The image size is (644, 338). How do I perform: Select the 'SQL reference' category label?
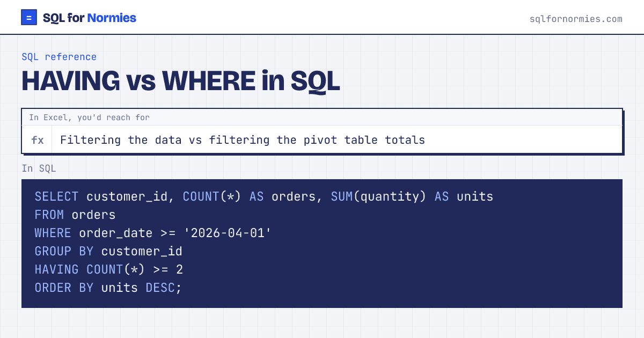(x=59, y=57)
